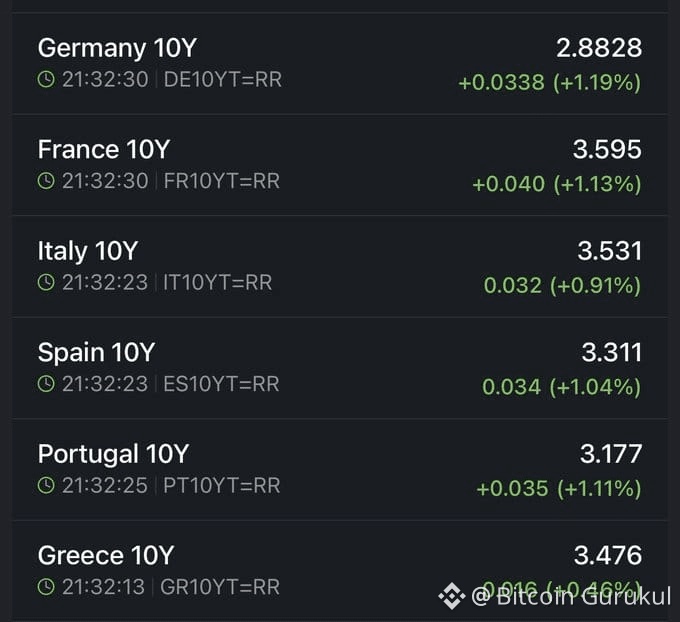
Task: Click the Bitcoin Gurukul watermark text
Action: (x=570, y=597)
